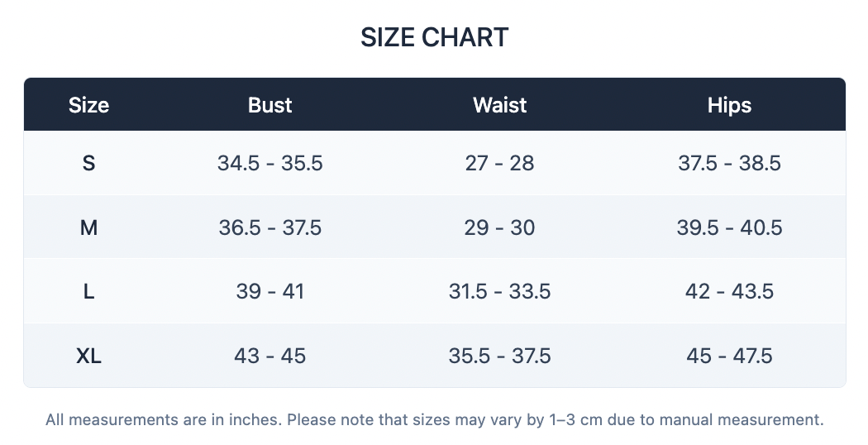Select the Hips column header

click(729, 105)
